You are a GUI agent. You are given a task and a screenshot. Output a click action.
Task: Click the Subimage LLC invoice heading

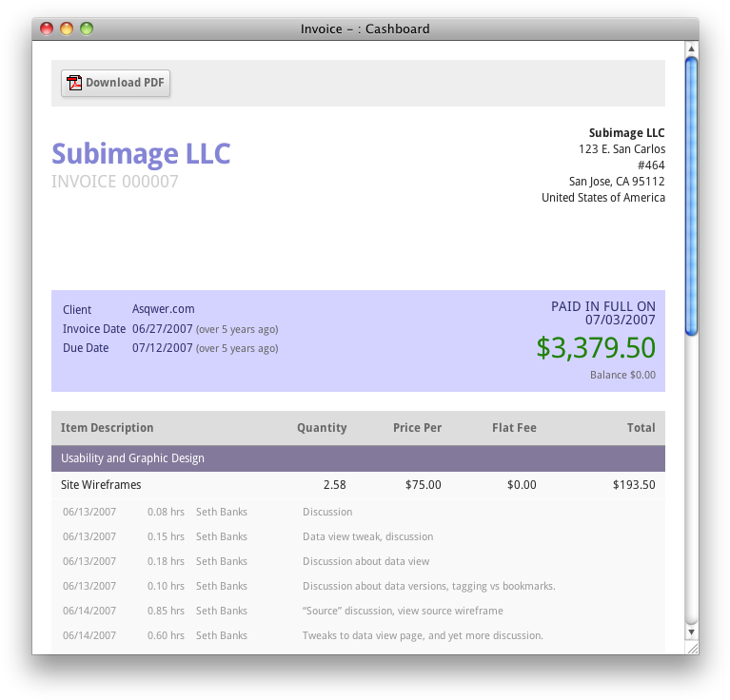click(x=141, y=153)
